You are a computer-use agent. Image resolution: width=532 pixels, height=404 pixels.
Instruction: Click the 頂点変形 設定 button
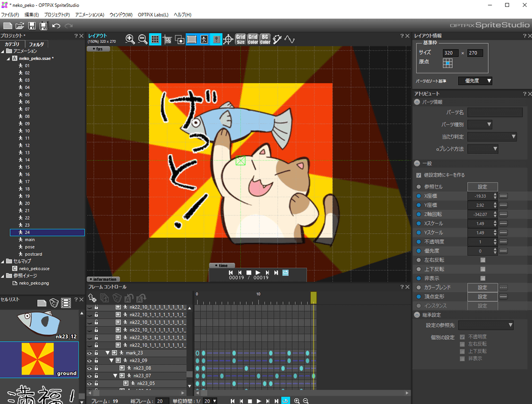click(483, 297)
